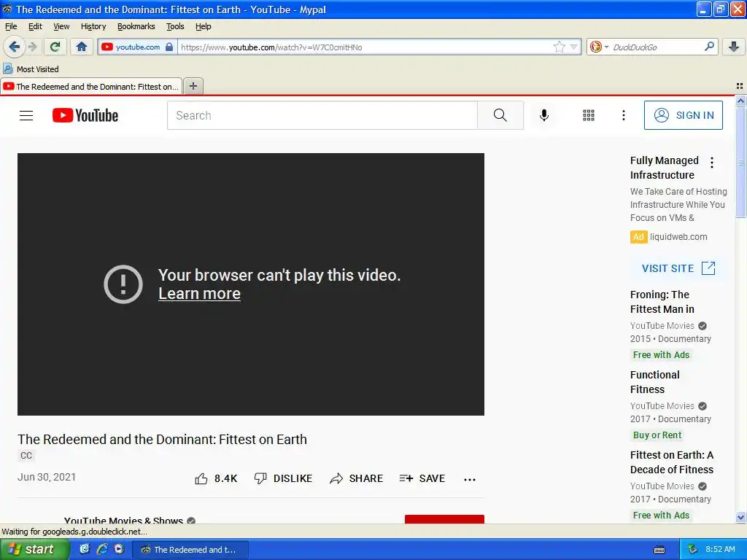
Task: Click the page scrollbar down arrow
Action: pos(740,517)
